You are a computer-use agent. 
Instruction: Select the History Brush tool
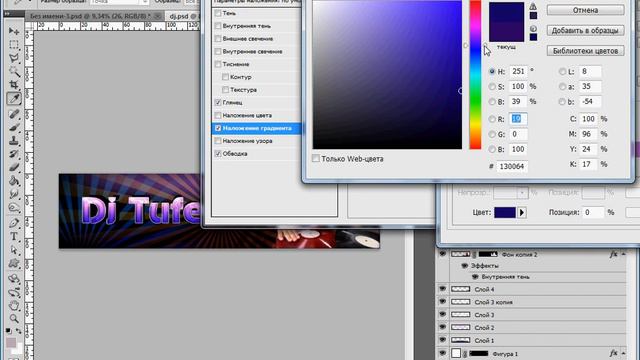coord(13,154)
